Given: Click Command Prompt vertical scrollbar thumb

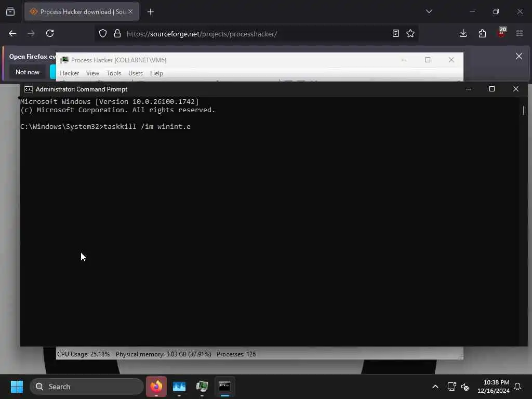Looking at the screenshot, I should [x=524, y=110].
